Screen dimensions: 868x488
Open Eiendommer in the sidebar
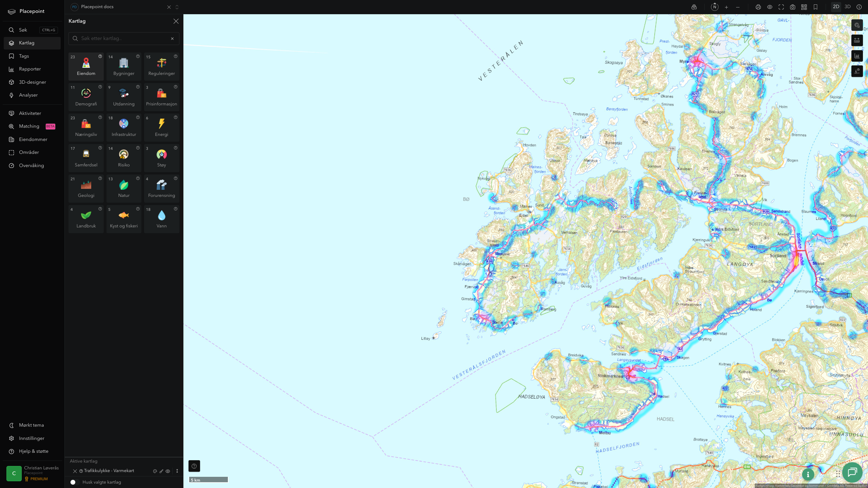32,140
